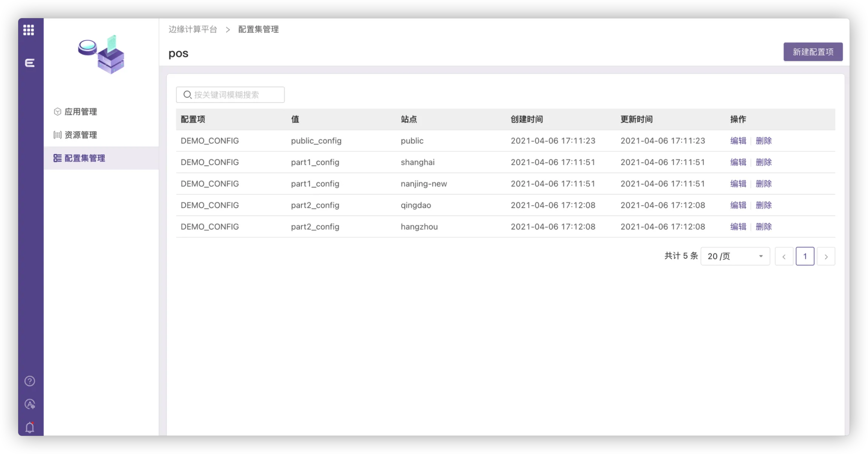The image size is (868, 454).
Task: Open 资源管理 in the sidebar
Action: coord(80,135)
